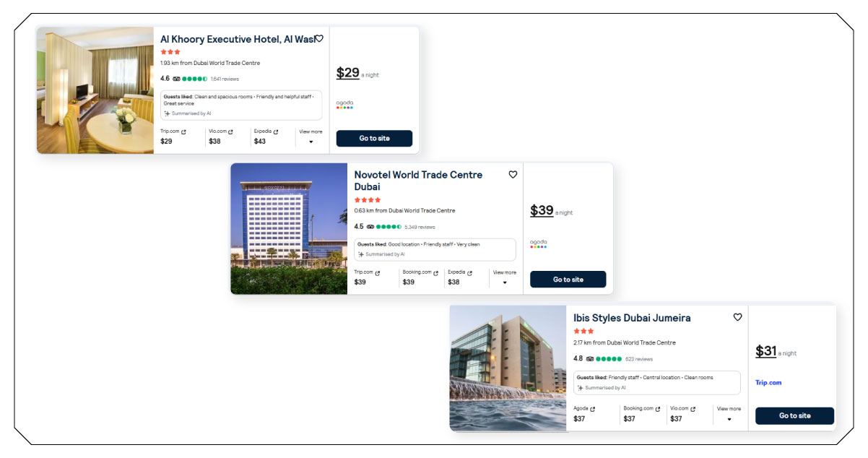868x458 pixels.
Task: Favorite Novotel World Trade Centre Dubai
Action: pos(513,175)
